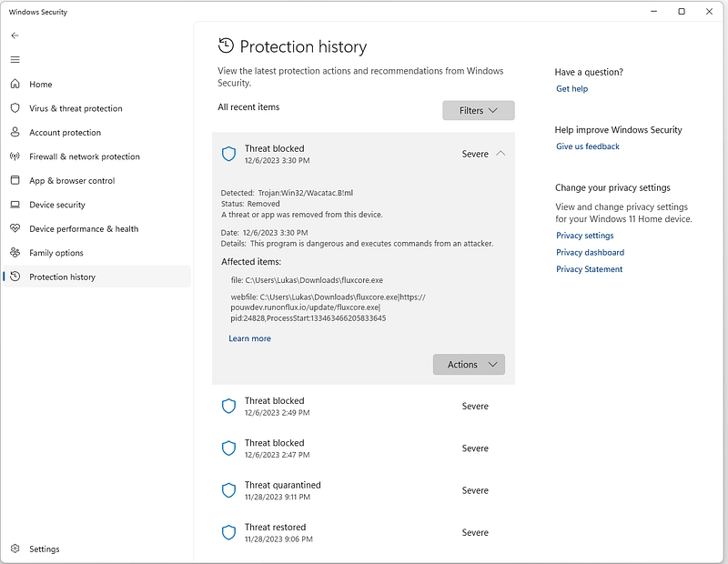Click the back arrow icon
Image resolution: width=728 pixels, height=564 pixels.
point(15,35)
